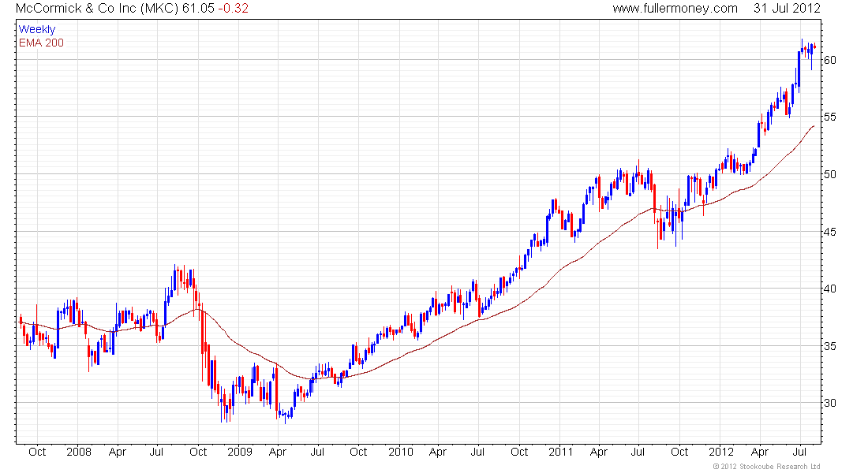Click the -0.32 change value in red
The image size is (868, 473).
[233, 9]
